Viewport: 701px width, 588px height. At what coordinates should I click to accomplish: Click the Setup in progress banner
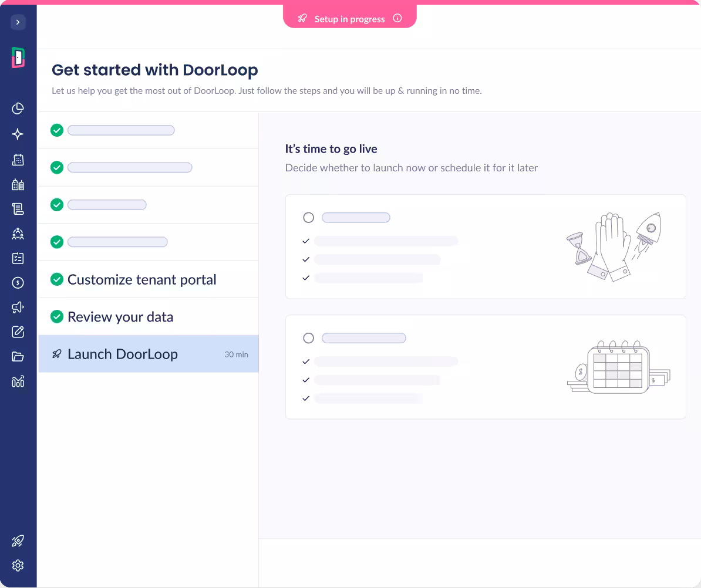(349, 17)
